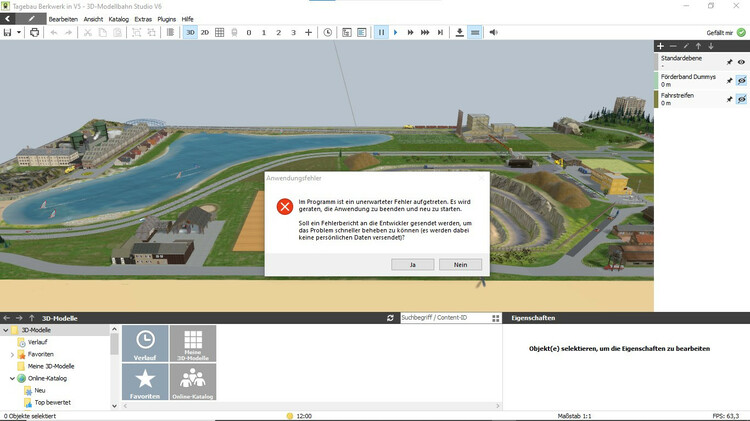Click the back arrow in menu bar

(x=8, y=19)
